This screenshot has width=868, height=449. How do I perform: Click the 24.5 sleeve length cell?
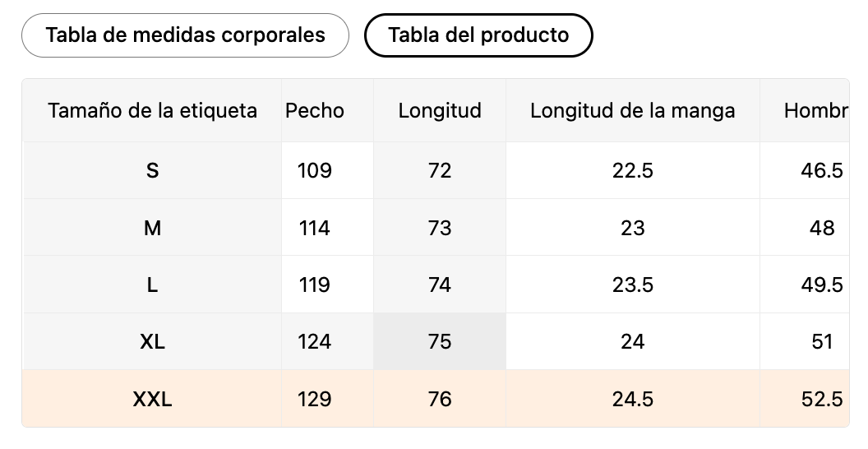coord(632,399)
